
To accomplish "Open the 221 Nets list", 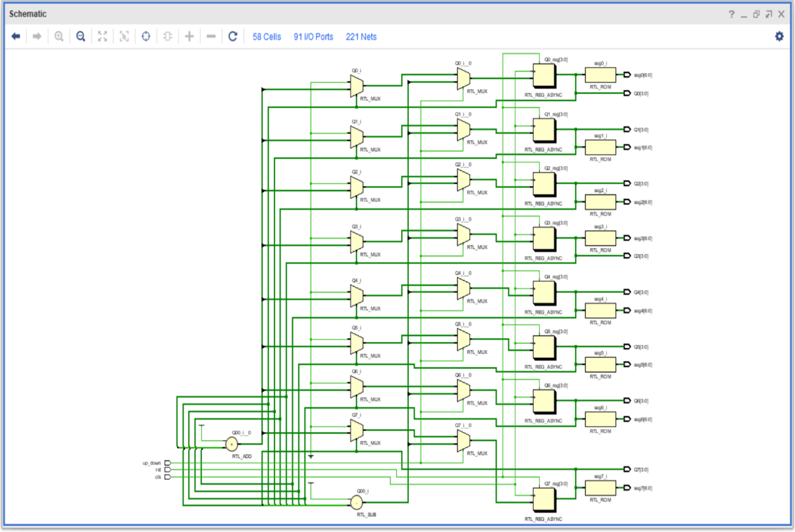I will (x=360, y=37).
